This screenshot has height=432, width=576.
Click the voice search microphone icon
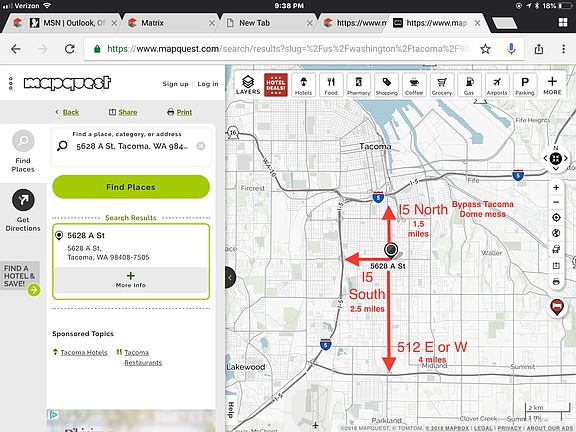(x=511, y=49)
